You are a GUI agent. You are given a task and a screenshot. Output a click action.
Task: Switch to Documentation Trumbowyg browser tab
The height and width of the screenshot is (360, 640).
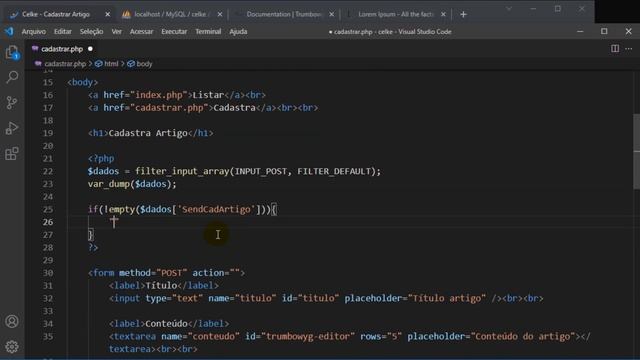[x=283, y=14]
